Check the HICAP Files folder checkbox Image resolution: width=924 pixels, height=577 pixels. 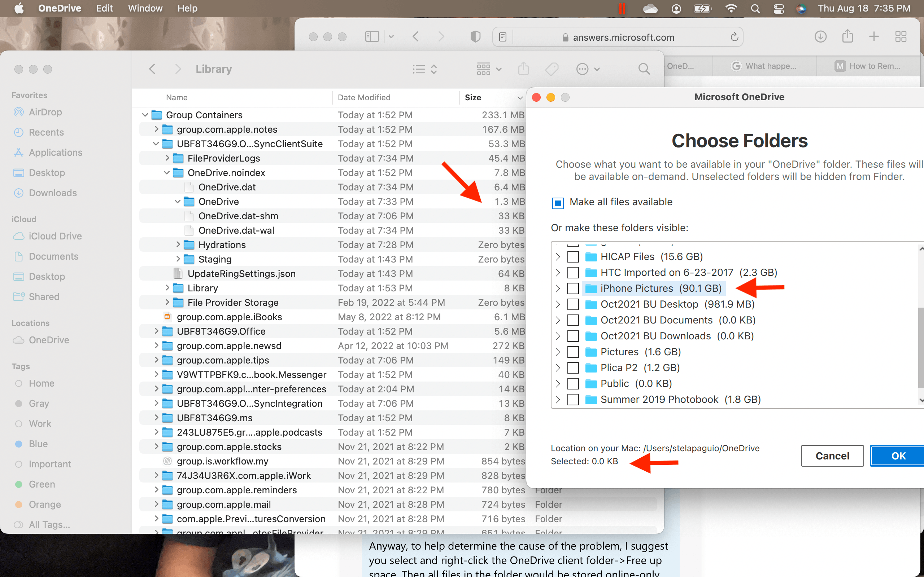[x=573, y=257]
